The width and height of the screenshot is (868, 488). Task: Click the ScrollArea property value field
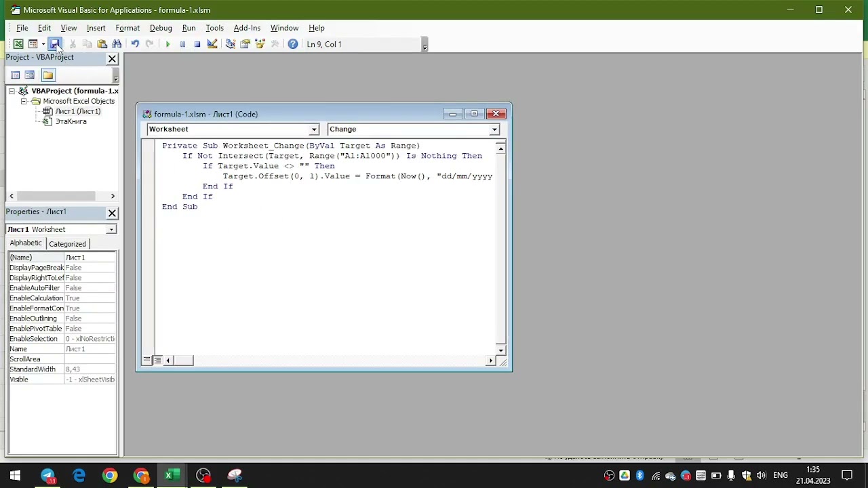pos(90,359)
